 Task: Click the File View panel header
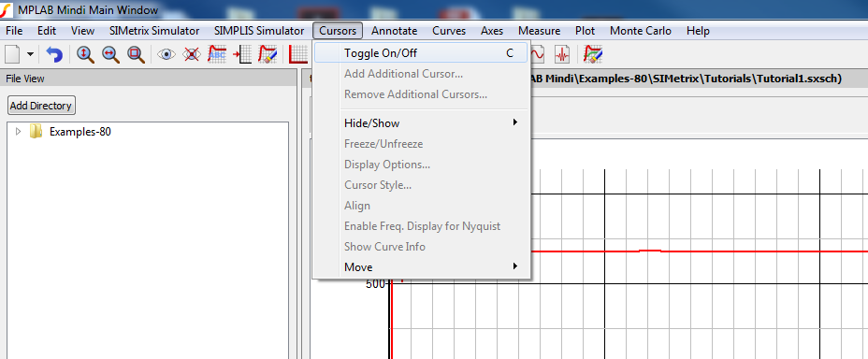click(x=149, y=79)
